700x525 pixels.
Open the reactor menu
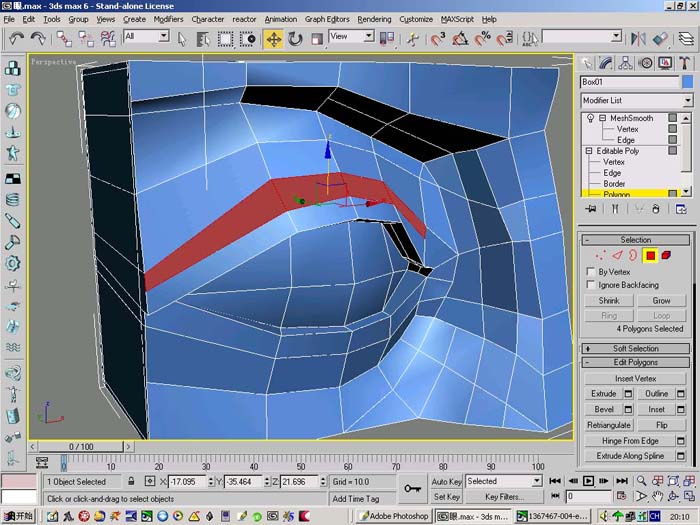pyautogui.click(x=244, y=19)
